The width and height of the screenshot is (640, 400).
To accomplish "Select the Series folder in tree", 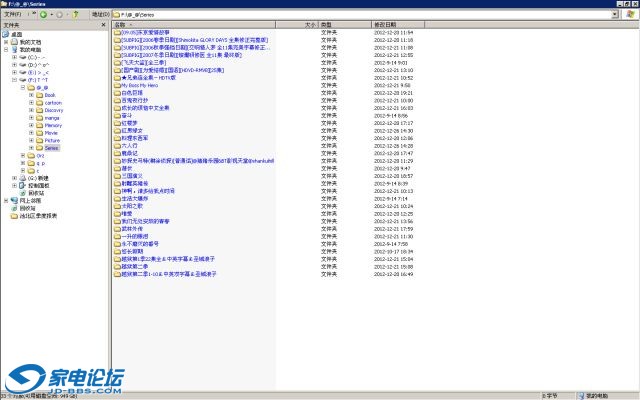I will tap(51, 148).
